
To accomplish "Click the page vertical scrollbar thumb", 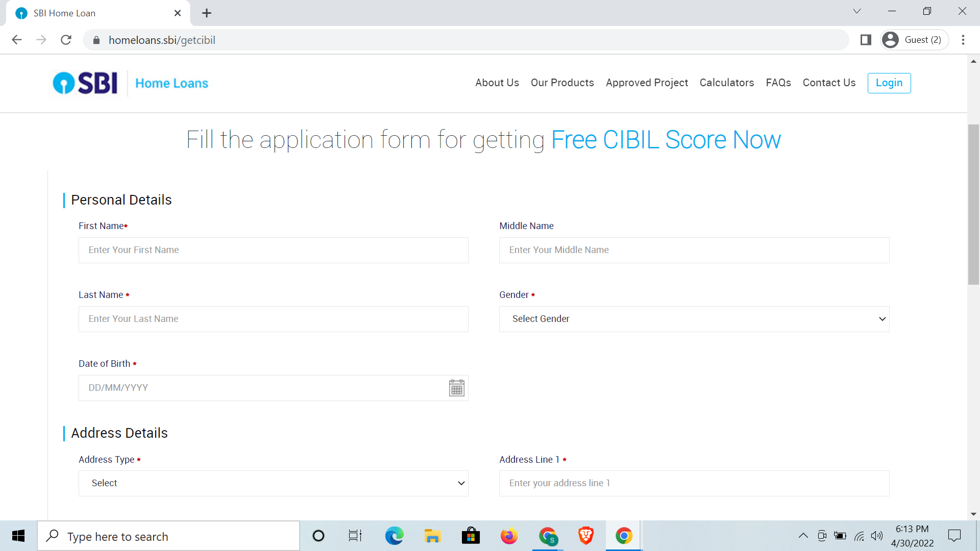I will click(973, 204).
